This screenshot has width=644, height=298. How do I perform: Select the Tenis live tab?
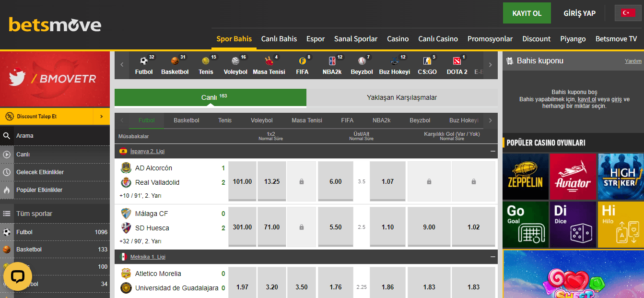(225, 120)
